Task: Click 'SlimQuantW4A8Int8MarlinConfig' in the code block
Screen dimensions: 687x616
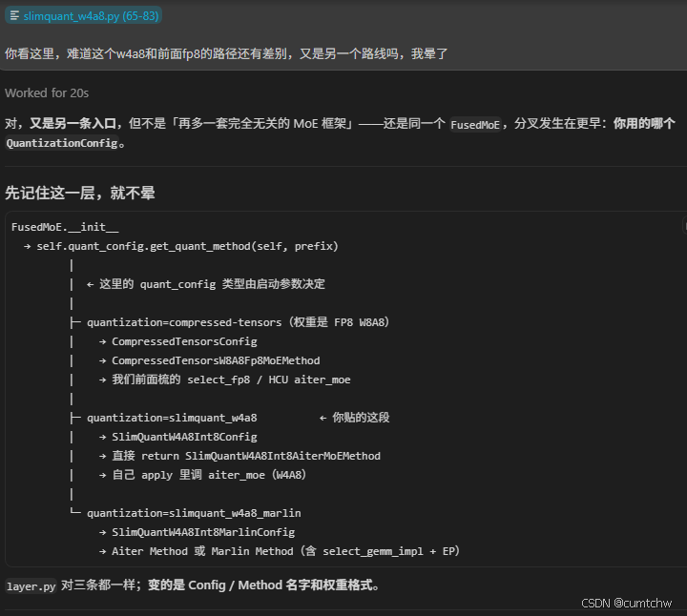Action: pyautogui.click(x=203, y=532)
